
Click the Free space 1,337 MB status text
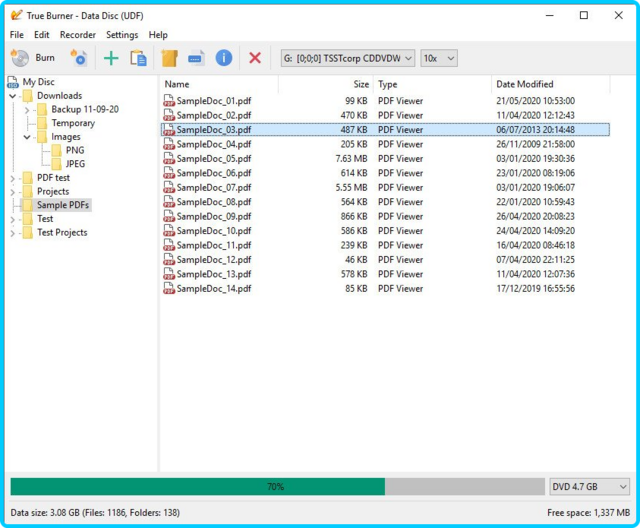click(x=588, y=512)
